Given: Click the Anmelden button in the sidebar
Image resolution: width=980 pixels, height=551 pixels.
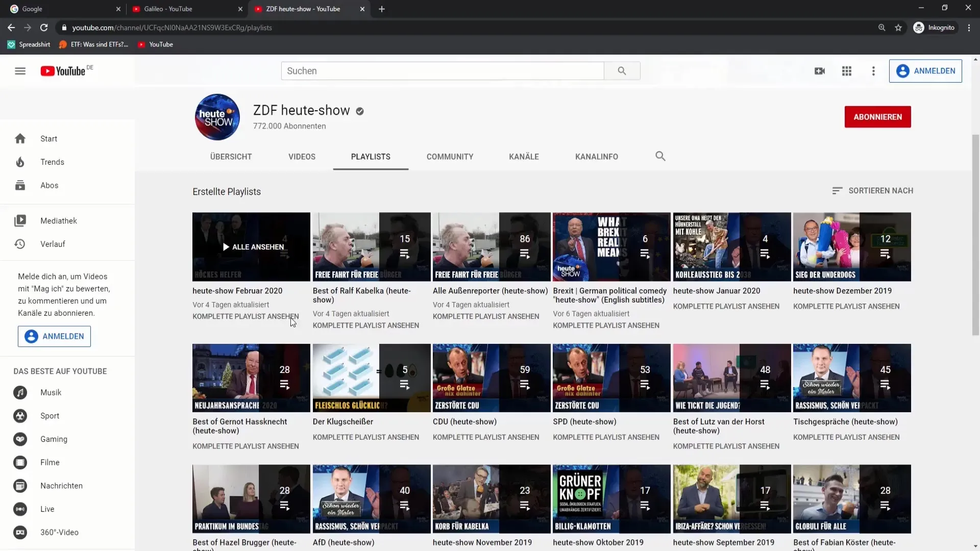Looking at the screenshot, I should 54,337.
